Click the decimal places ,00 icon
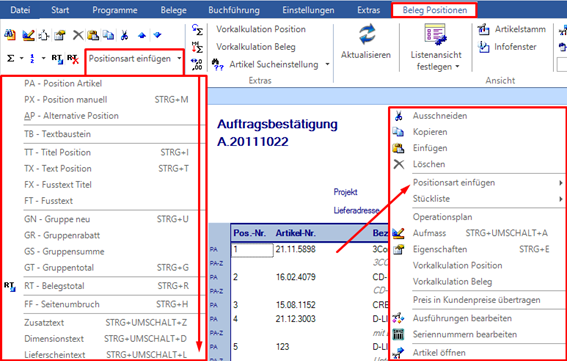The height and width of the screenshot is (361, 567). 197,64
